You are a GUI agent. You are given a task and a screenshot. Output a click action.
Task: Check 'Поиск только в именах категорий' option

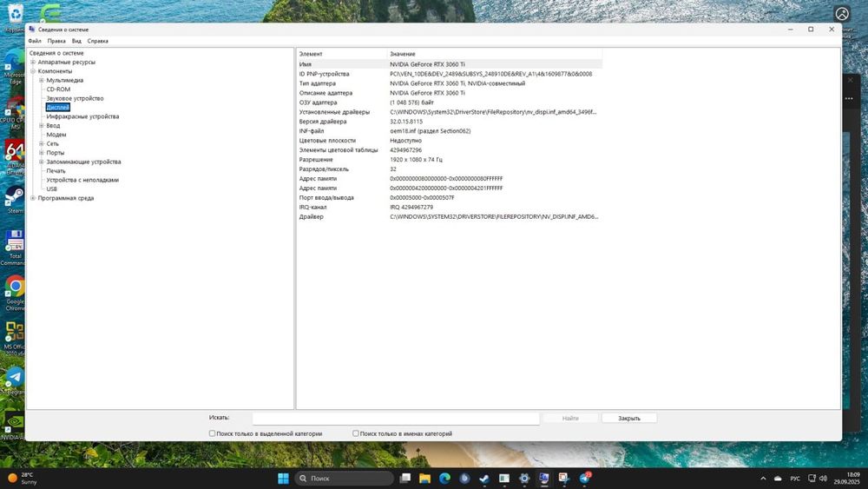click(x=356, y=433)
